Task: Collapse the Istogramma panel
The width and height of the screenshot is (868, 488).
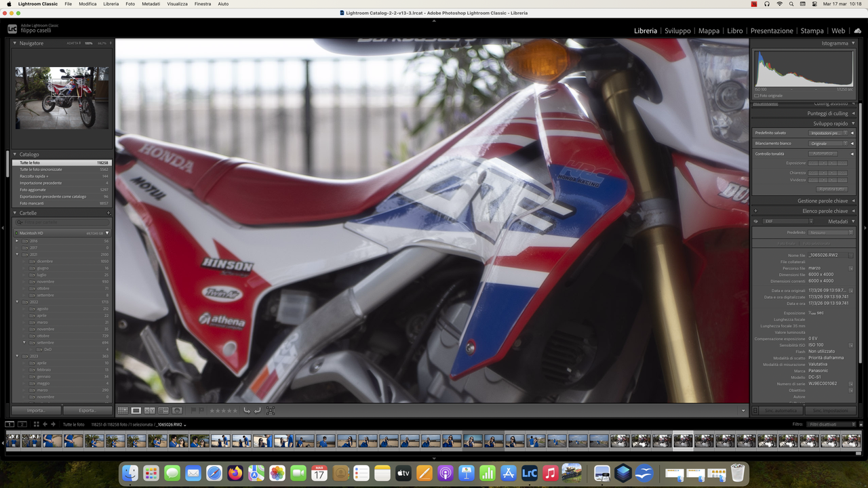Action: coord(853,43)
